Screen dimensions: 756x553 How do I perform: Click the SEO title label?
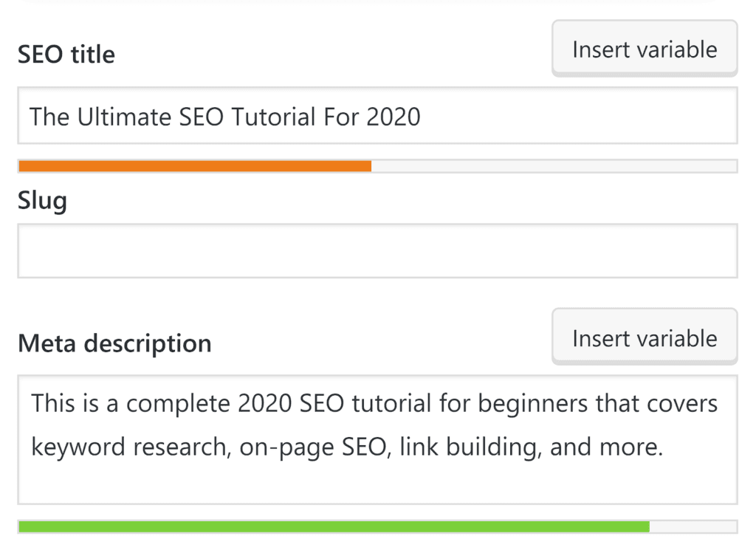66,55
